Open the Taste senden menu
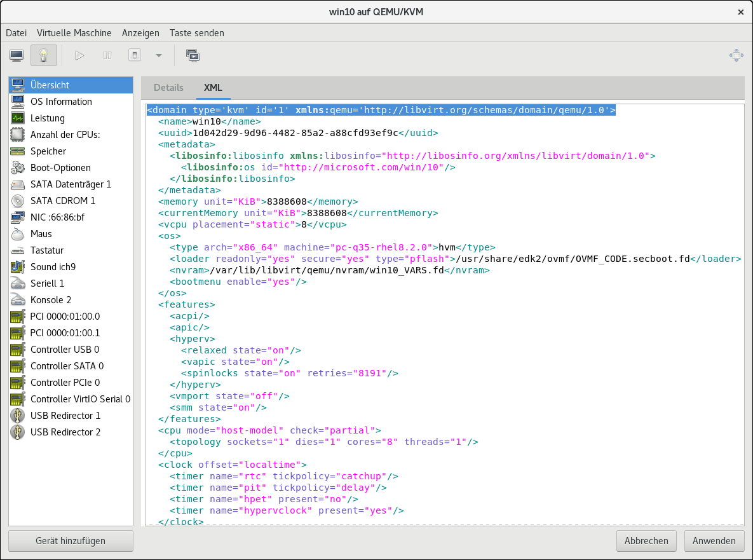Screen dimensions: 753x560 197,32
